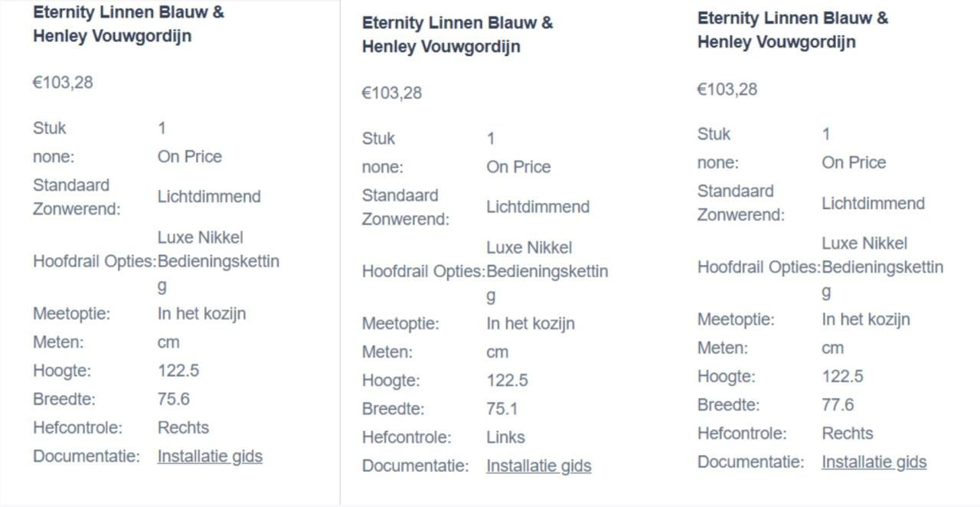Click Hefcontrole value Rechts in the first product
The height and width of the screenshot is (507, 980).
point(184,427)
